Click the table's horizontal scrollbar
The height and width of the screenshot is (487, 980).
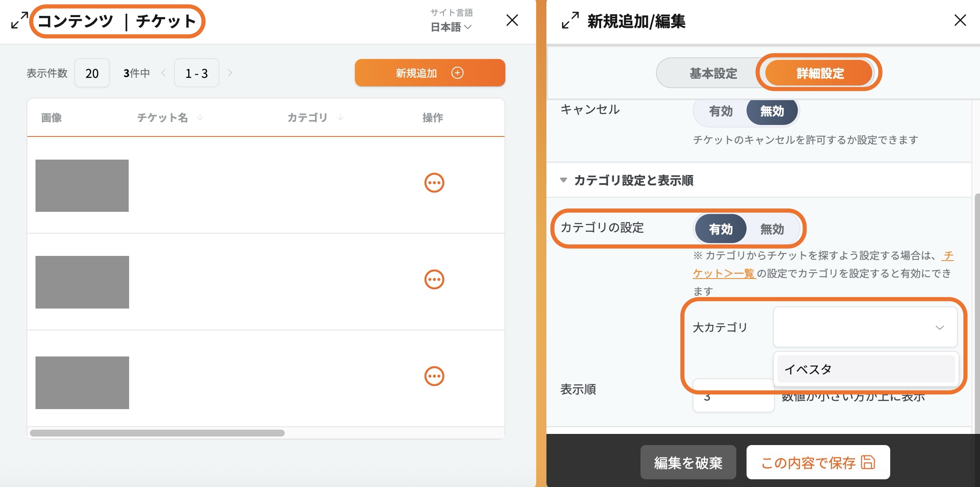[157, 433]
